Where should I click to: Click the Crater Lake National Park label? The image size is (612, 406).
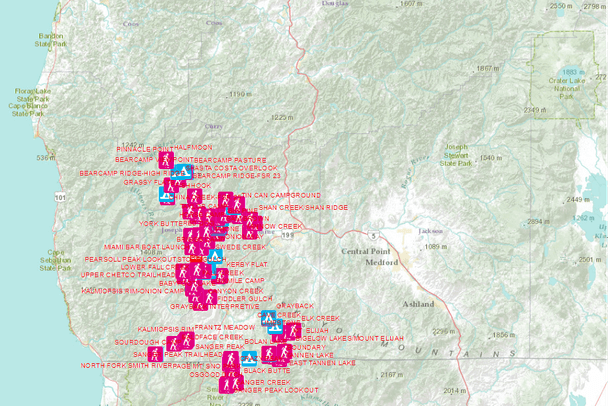tap(570, 87)
